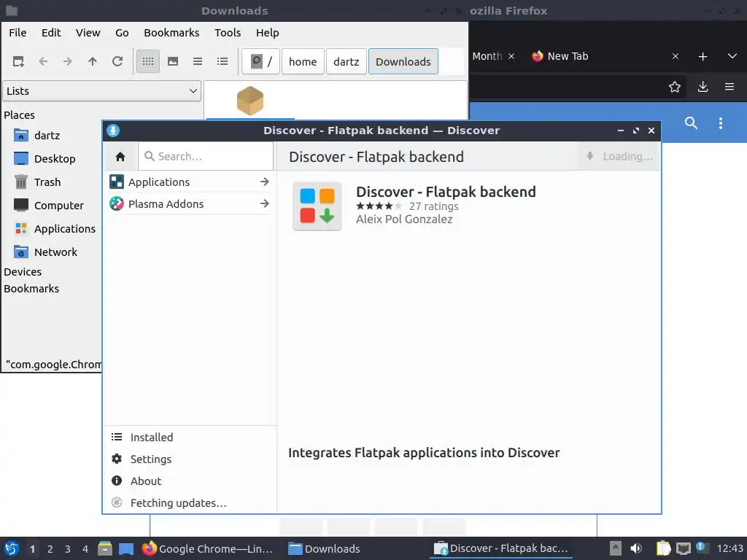
Task: Click Downloads path breadcrumb
Action: pyautogui.click(x=403, y=61)
